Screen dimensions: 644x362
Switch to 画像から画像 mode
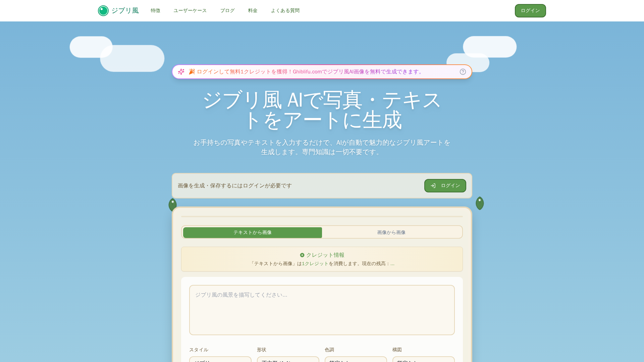(391, 233)
